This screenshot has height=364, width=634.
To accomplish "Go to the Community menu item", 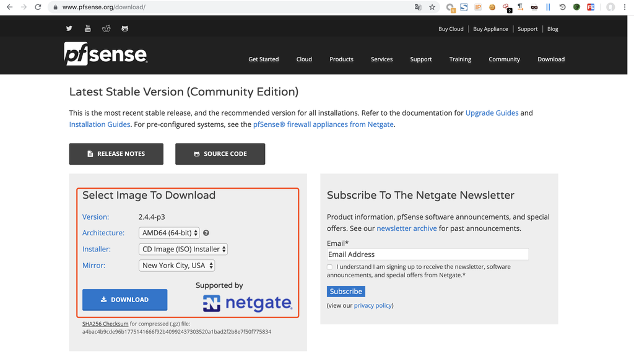I will pos(504,59).
